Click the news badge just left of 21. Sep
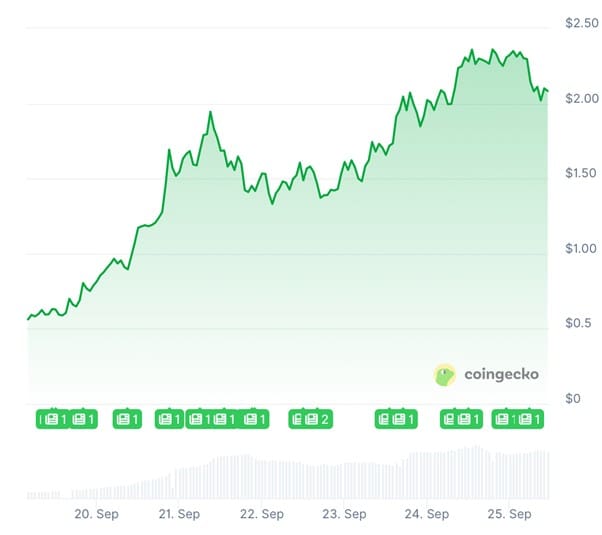Screen dimensions: 602x535 pyautogui.click(x=169, y=419)
